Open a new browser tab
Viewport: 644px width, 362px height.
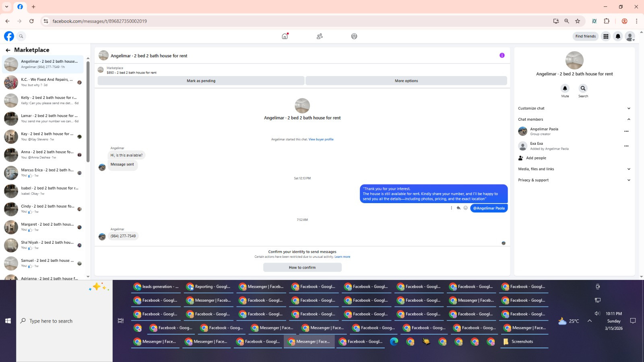click(x=33, y=7)
